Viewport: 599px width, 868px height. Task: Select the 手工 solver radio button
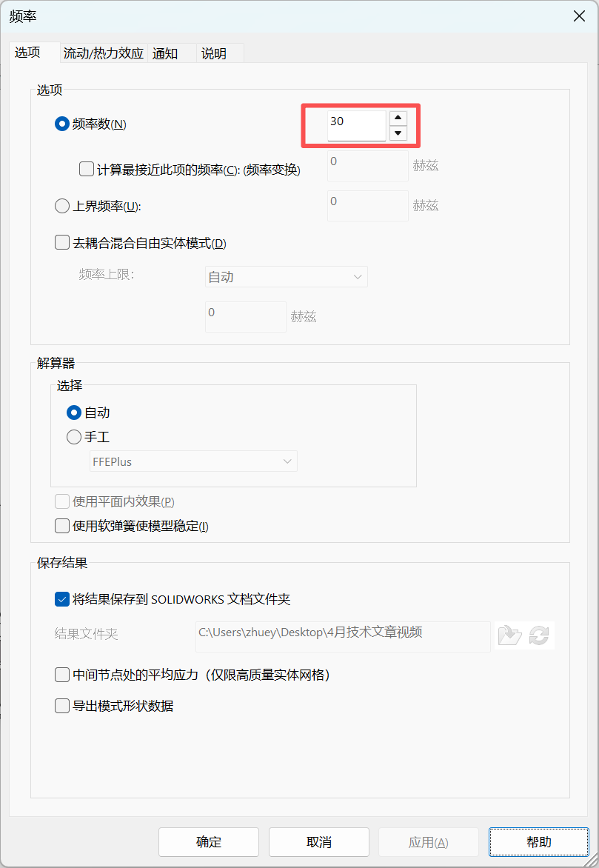74,437
